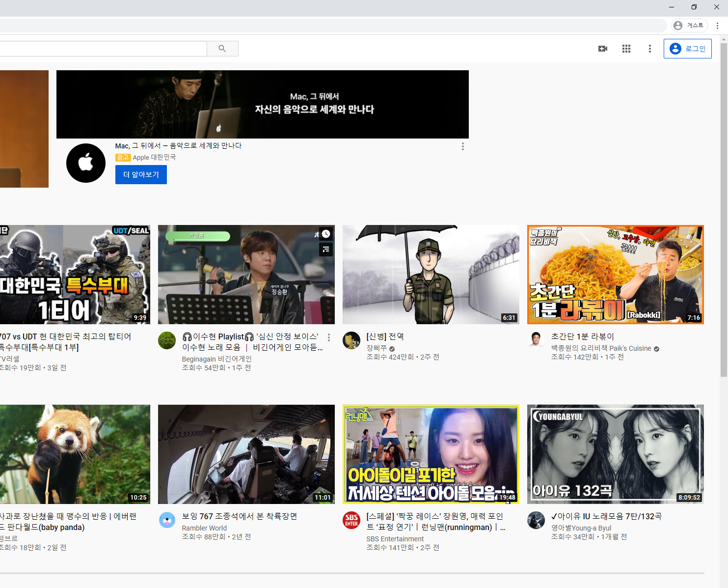
Task: Open 보잉 767 조종석에서 본 착륙장면 title
Action: coord(240,516)
